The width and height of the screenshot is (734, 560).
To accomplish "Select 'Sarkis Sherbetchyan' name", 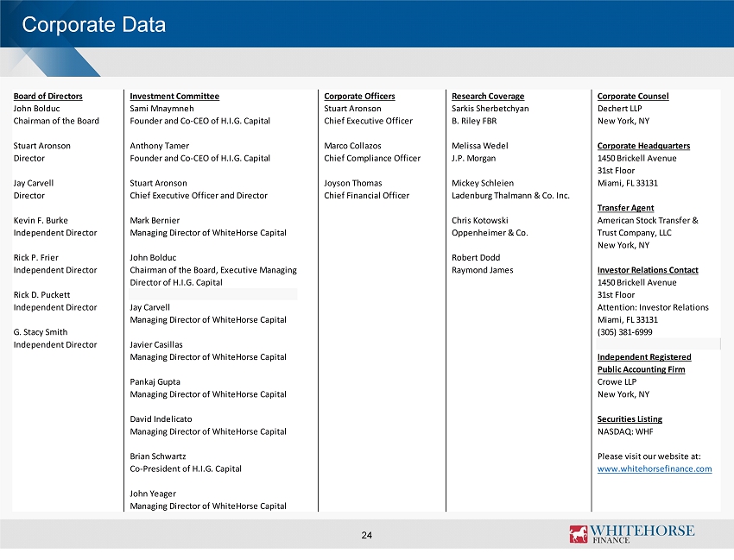I will [x=490, y=109].
